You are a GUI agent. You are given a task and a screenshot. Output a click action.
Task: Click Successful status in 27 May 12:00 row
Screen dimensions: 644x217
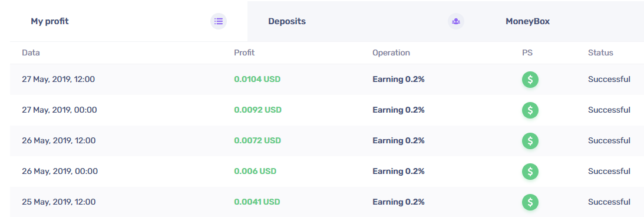pyautogui.click(x=609, y=80)
